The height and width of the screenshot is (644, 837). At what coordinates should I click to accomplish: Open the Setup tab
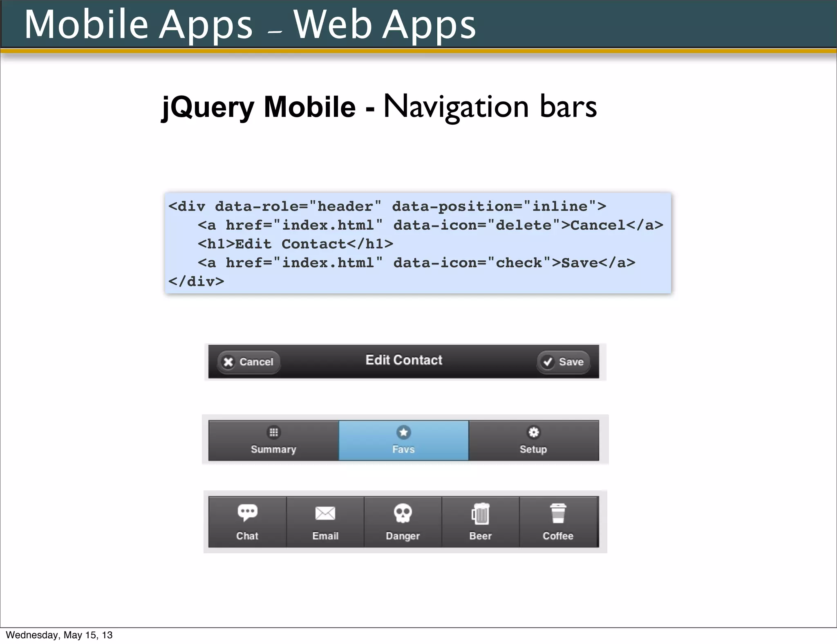(x=533, y=441)
